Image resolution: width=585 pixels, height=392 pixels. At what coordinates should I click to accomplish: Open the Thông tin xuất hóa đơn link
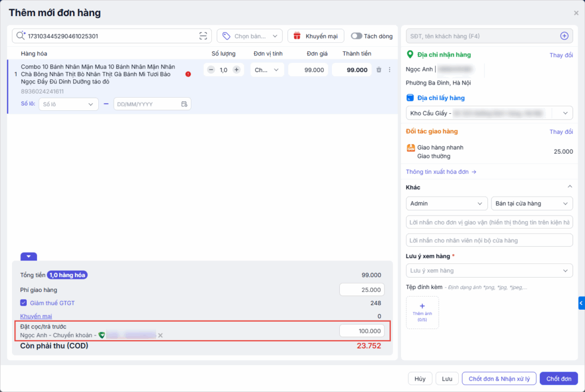coord(441,171)
